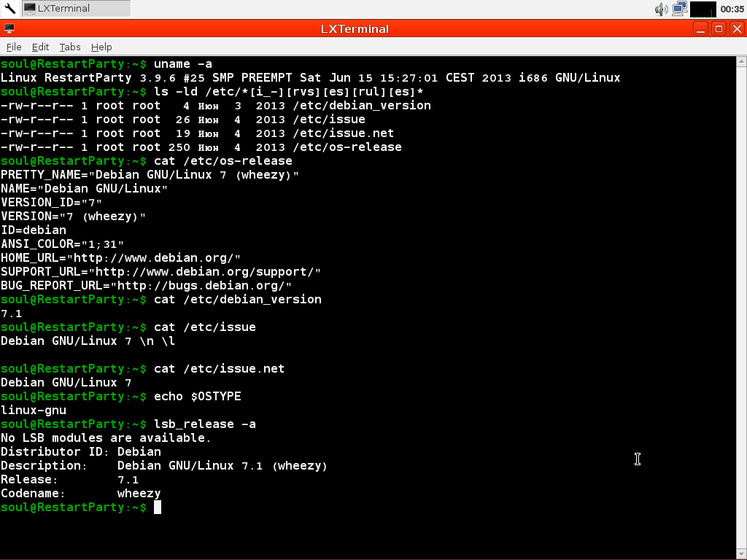Click the 'Linux RestartParty 3.9.6' output line

pyautogui.click(x=310, y=77)
